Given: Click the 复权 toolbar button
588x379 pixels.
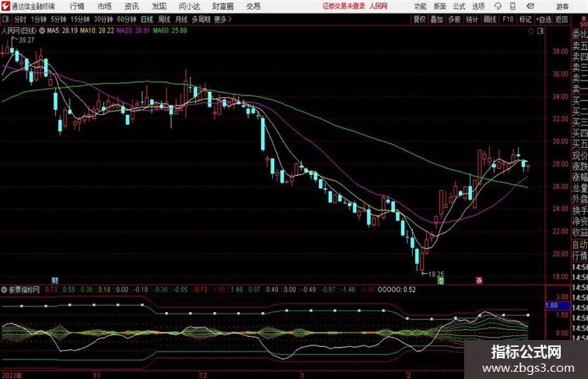Looking at the screenshot, I should 419,19.
